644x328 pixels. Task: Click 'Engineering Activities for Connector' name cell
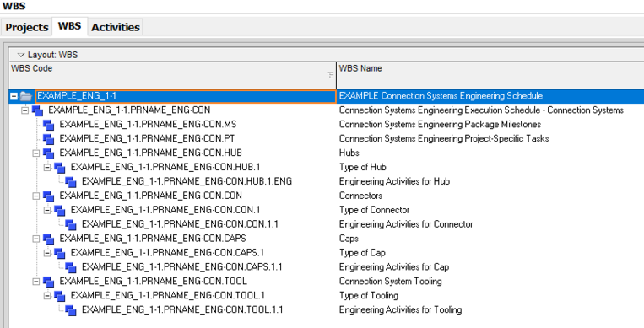pyautogui.click(x=406, y=224)
